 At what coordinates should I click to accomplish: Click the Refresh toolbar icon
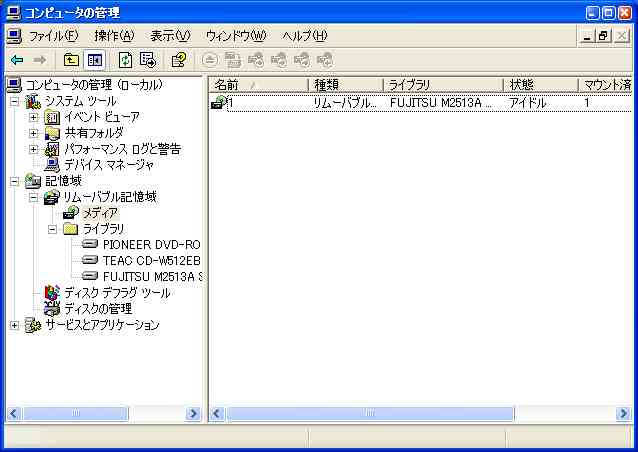125,60
